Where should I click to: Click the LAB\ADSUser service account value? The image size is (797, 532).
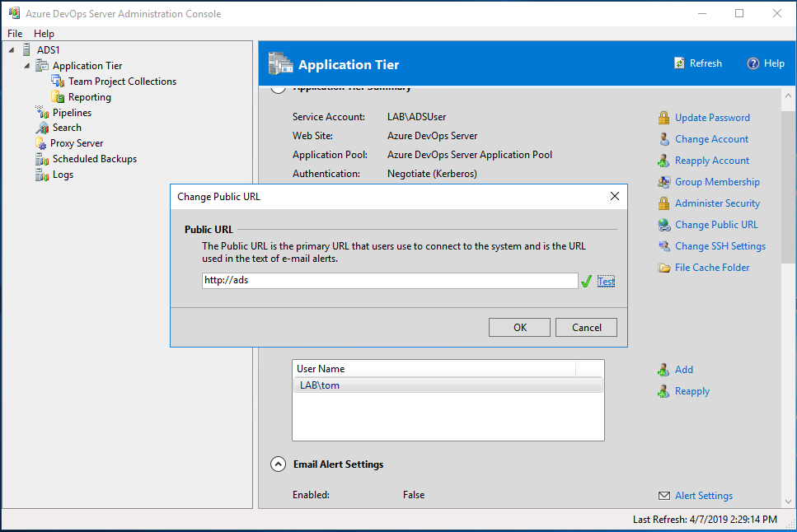click(x=417, y=117)
